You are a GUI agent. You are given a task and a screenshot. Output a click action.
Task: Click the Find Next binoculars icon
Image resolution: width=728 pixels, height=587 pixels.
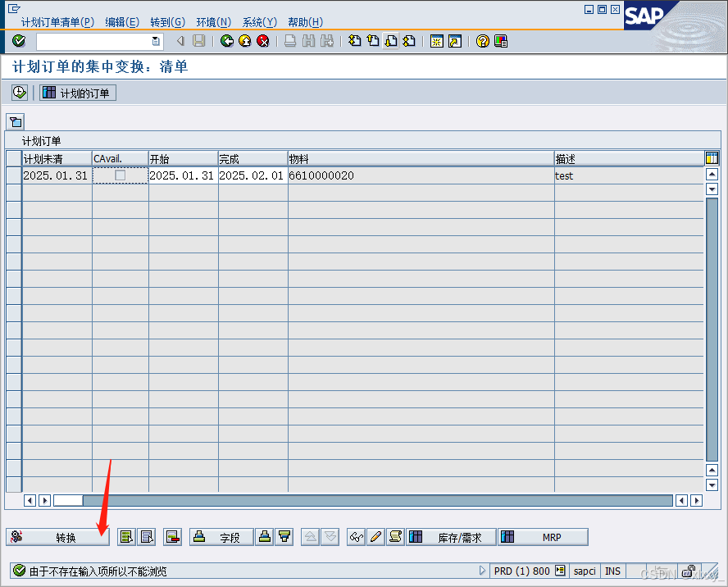pyautogui.click(x=327, y=41)
